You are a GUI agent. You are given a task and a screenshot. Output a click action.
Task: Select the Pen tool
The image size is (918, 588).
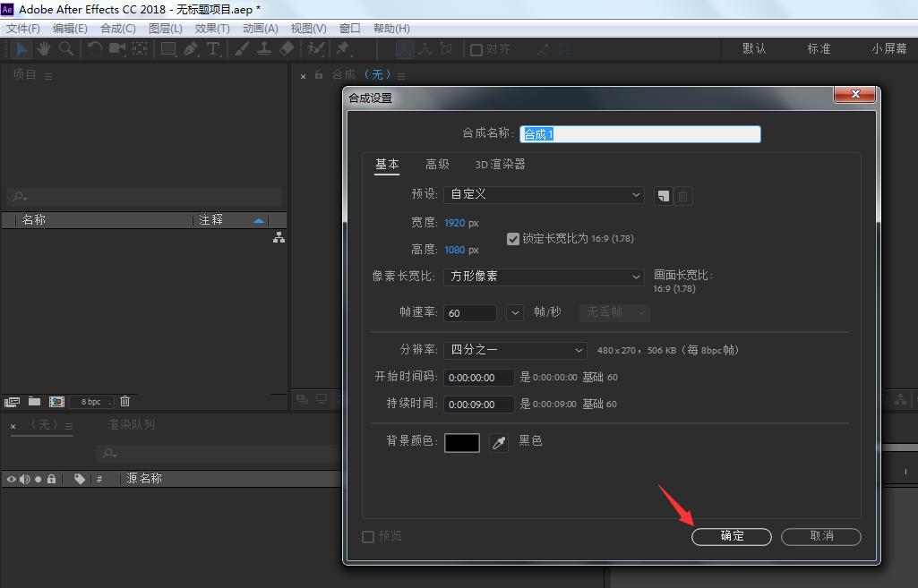click(191, 49)
